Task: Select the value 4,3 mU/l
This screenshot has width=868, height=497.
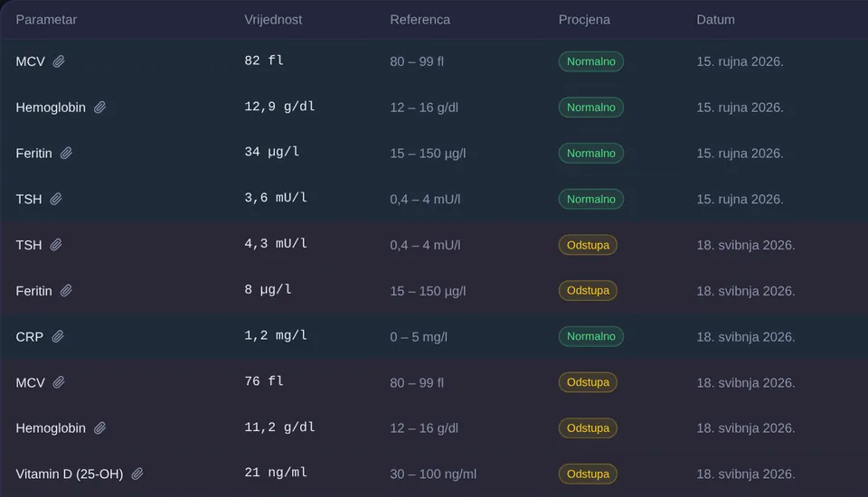Action: click(x=276, y=243)
